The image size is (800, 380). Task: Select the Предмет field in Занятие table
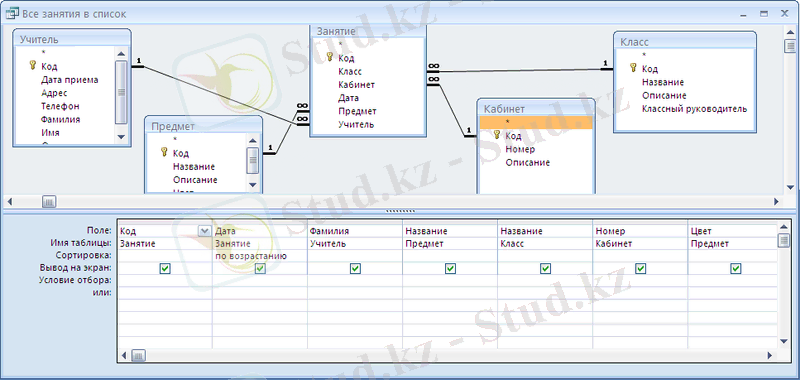click(357, 111)
